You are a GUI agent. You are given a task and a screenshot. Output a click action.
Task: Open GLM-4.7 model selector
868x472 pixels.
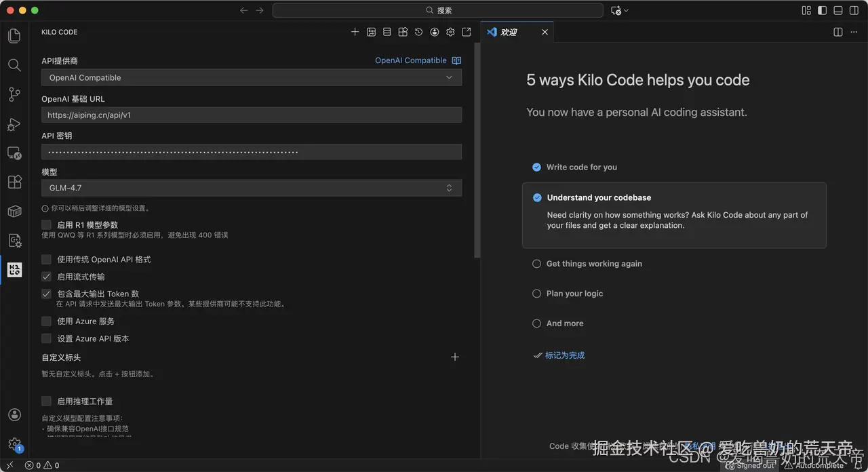(x=252, y=188)
